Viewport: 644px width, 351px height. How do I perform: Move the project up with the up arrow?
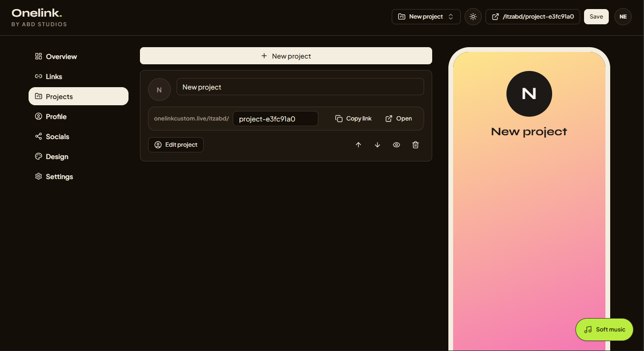click(358, 145)
